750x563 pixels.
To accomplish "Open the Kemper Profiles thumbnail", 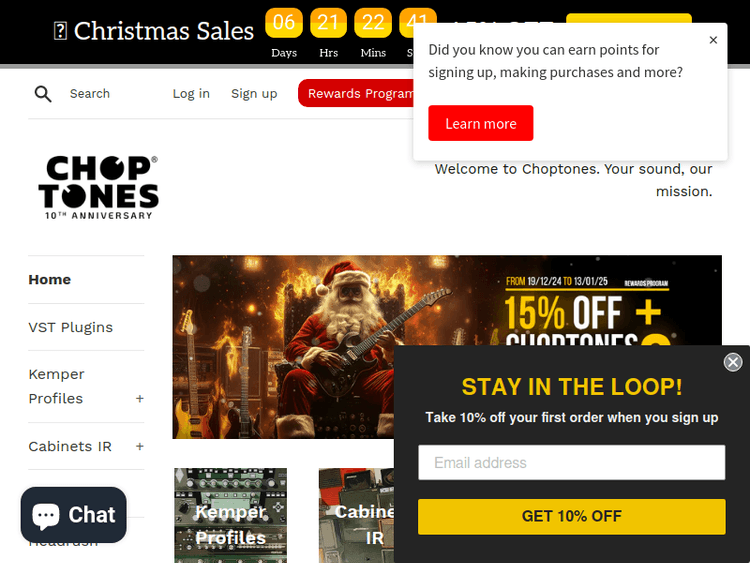I will pos(231,515).
